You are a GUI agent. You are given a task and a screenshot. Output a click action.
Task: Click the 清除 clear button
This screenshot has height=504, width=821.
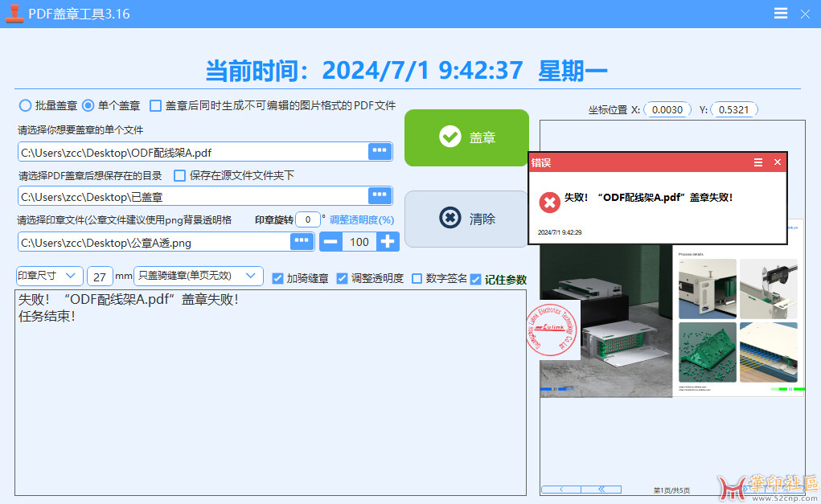click(466, 219)
